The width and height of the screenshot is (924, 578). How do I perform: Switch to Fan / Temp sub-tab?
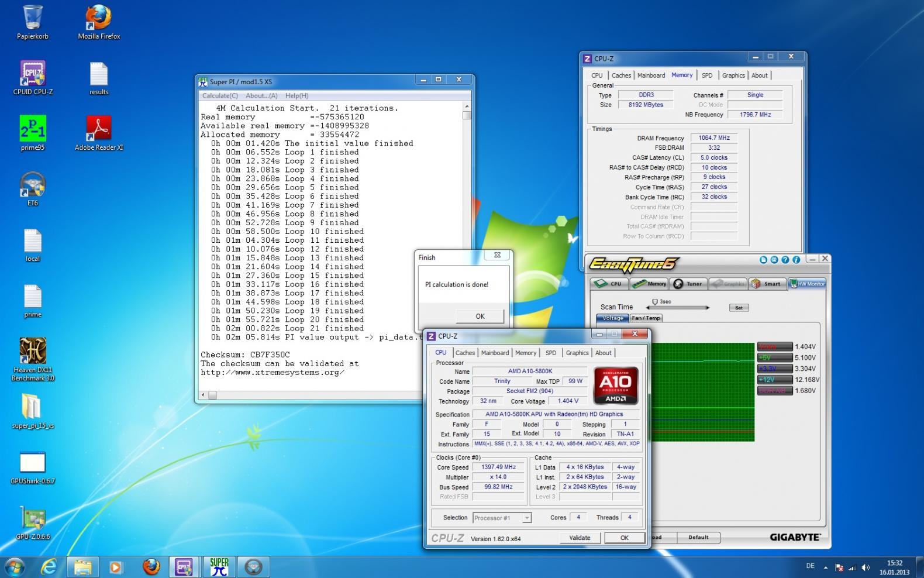[646, 318]
